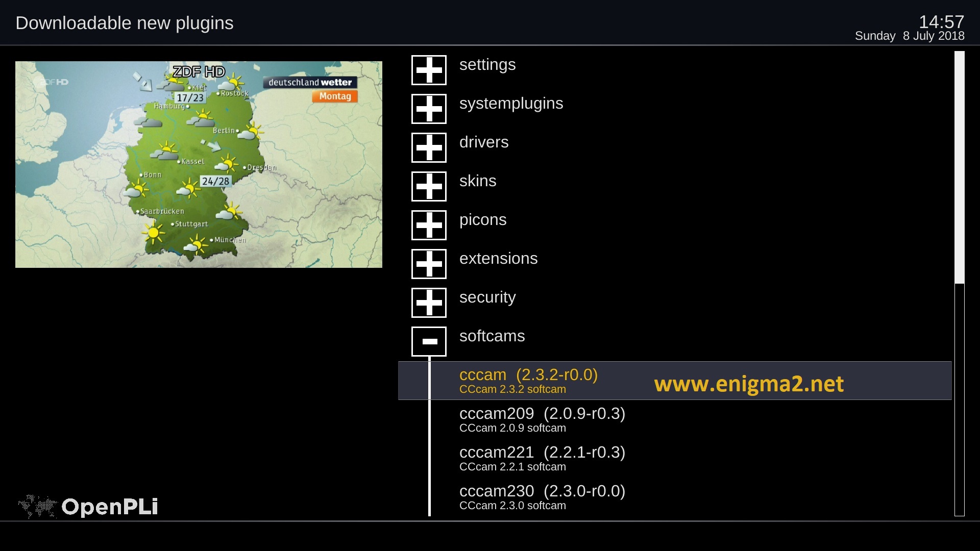
Task: Click the ZDF HD live TV preview
Action: (199, 164)
